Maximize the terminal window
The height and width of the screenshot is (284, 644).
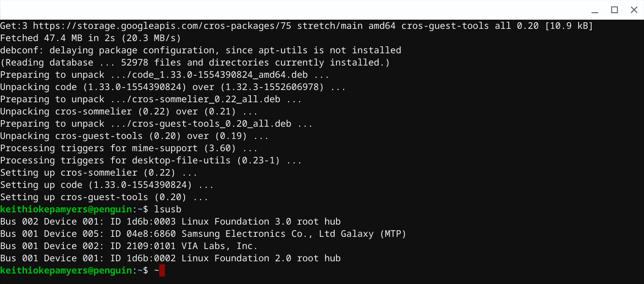614,10
